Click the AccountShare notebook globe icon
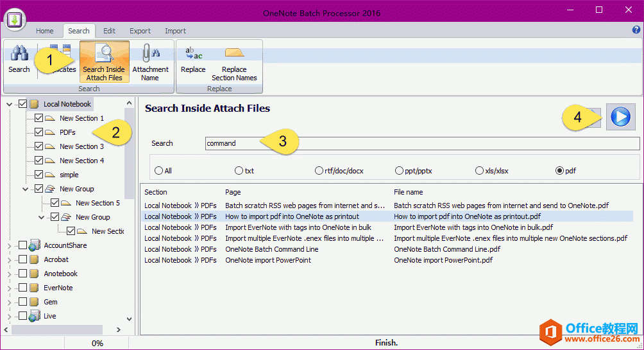 coord(34,245)
